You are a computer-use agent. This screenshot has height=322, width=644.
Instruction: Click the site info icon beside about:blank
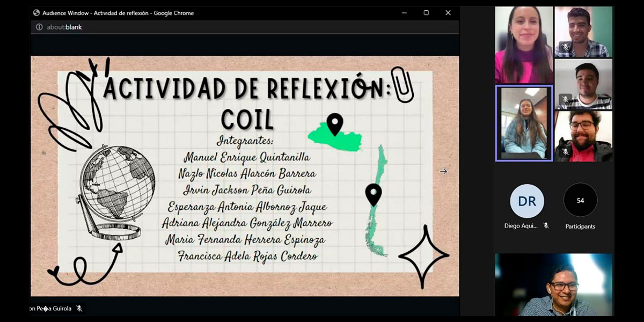point(39,27)
